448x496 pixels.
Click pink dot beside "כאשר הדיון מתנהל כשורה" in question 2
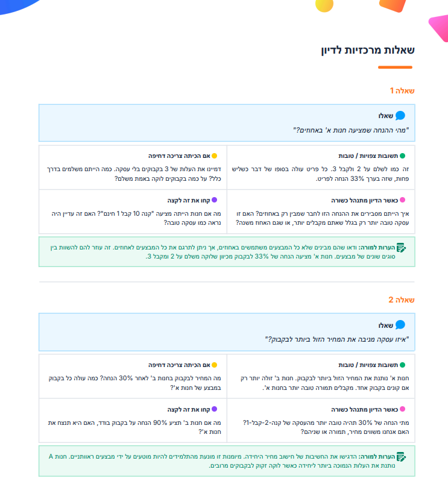pos(403,409)
